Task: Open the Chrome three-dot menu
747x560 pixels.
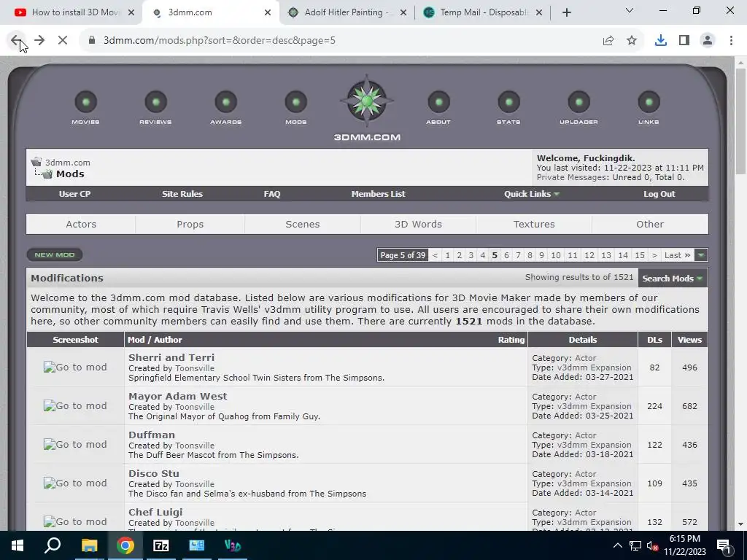Action: click(731, 41)
